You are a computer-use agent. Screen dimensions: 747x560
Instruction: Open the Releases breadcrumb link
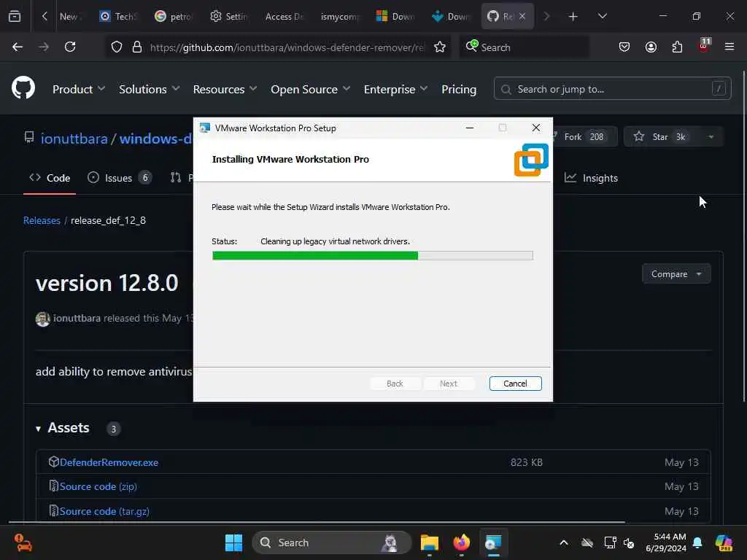pyautogui.click(x=42, y=220)
